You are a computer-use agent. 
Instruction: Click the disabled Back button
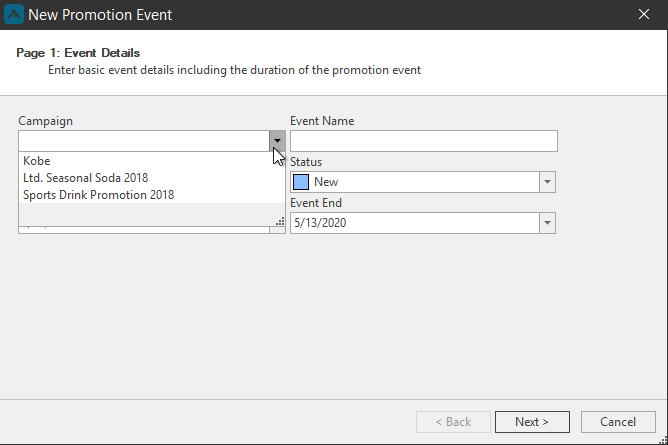[453, 422]
